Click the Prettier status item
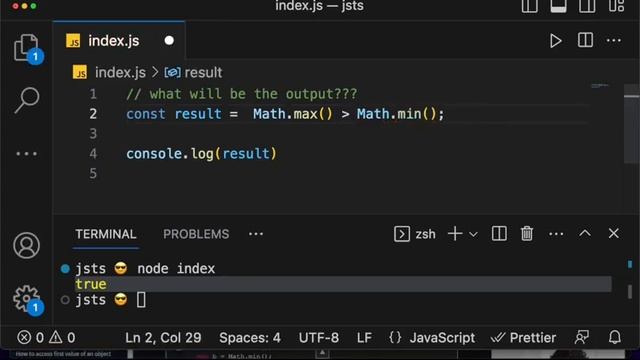 (x=523, y=338)
